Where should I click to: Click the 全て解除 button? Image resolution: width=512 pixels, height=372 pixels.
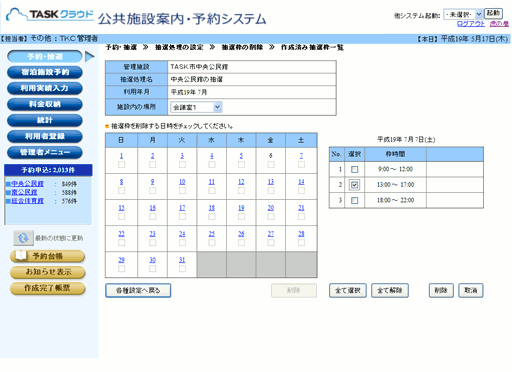pyautogui.click(x=390, y=290)
